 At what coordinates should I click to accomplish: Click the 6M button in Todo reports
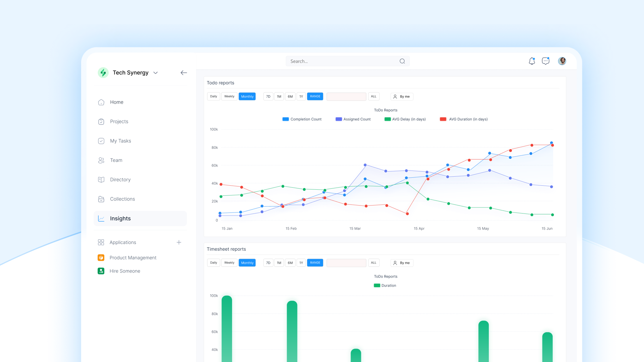290,97
